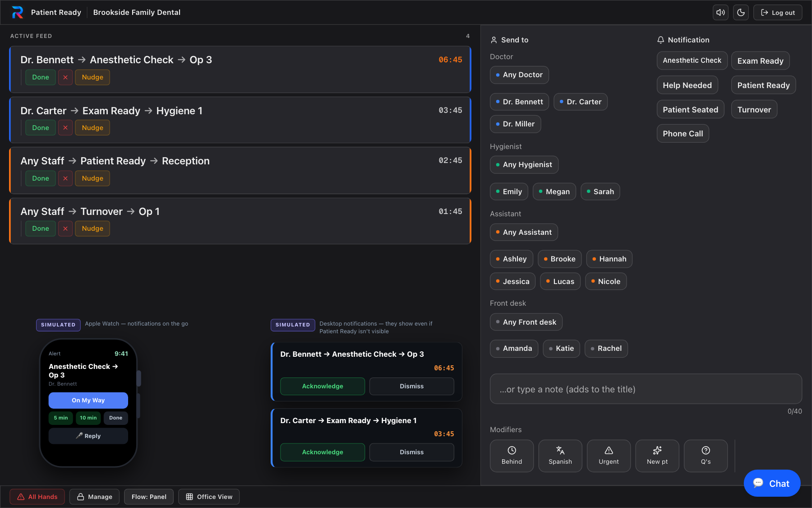Select Dr. Carter as recipient
812x508 pixels.
(580, 102)
